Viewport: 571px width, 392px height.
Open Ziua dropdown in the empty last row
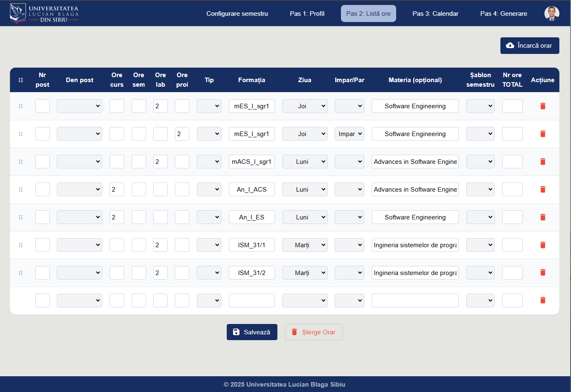coord(305,301)
